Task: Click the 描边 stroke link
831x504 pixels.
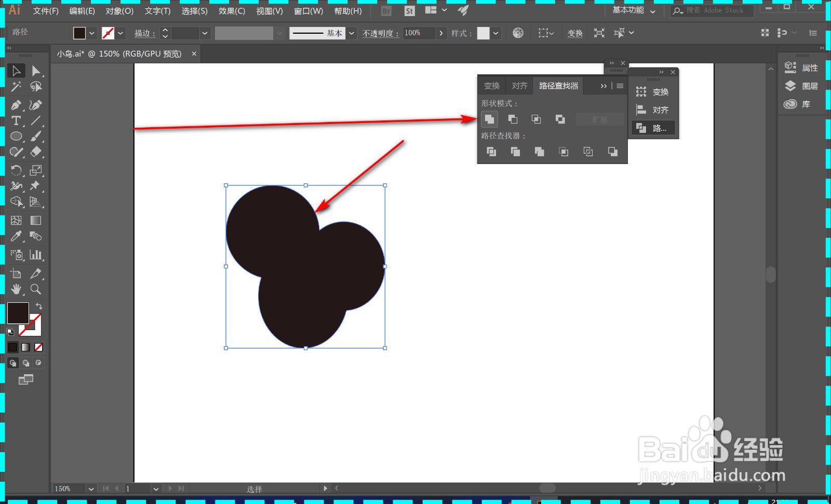Action: tap(145, 33)
